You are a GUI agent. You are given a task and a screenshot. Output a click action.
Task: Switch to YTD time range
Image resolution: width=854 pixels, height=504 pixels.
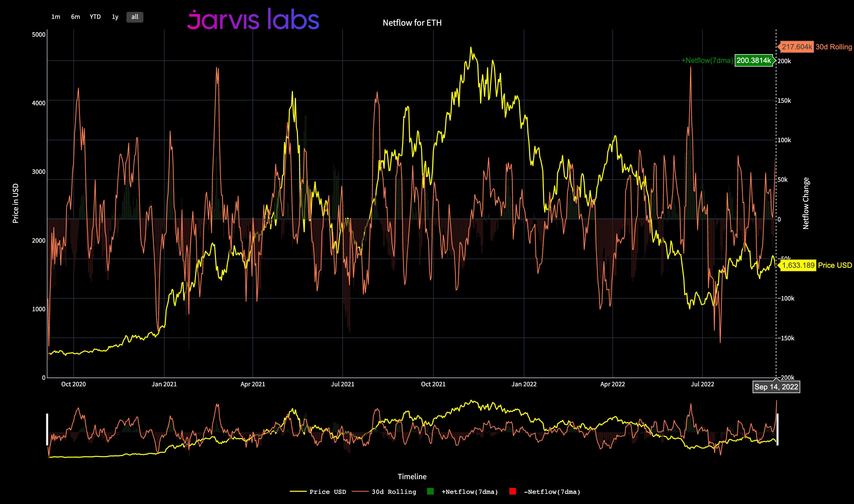click(95, 17)
